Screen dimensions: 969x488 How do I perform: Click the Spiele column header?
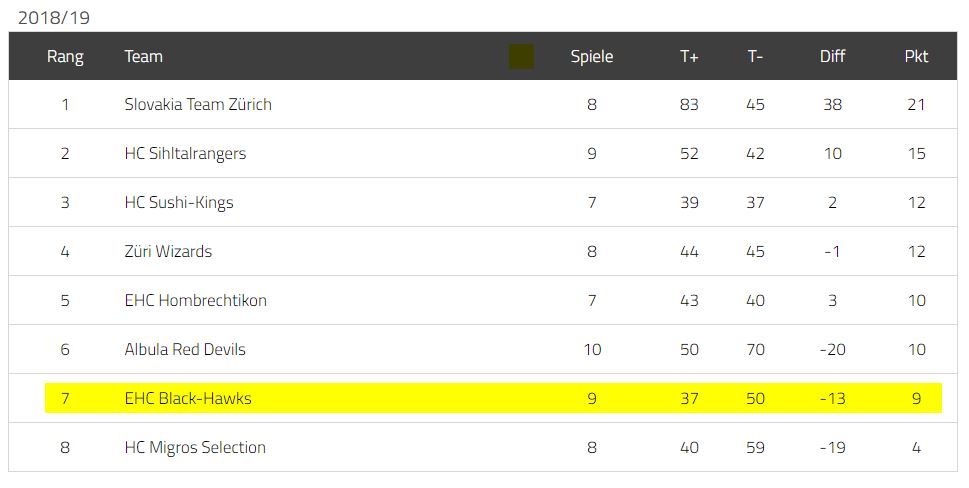click(591, 57)
